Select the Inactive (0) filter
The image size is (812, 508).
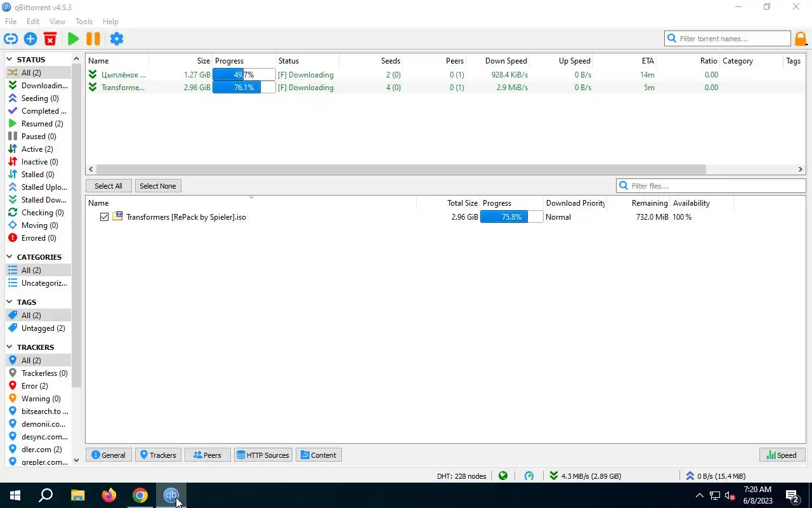[38, 162]
